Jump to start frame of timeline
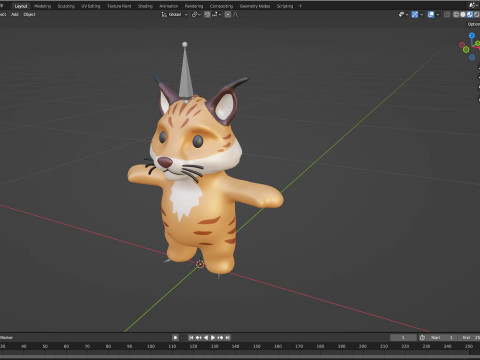This screenshot has height=360, width=480. click(x=191, y=337)
